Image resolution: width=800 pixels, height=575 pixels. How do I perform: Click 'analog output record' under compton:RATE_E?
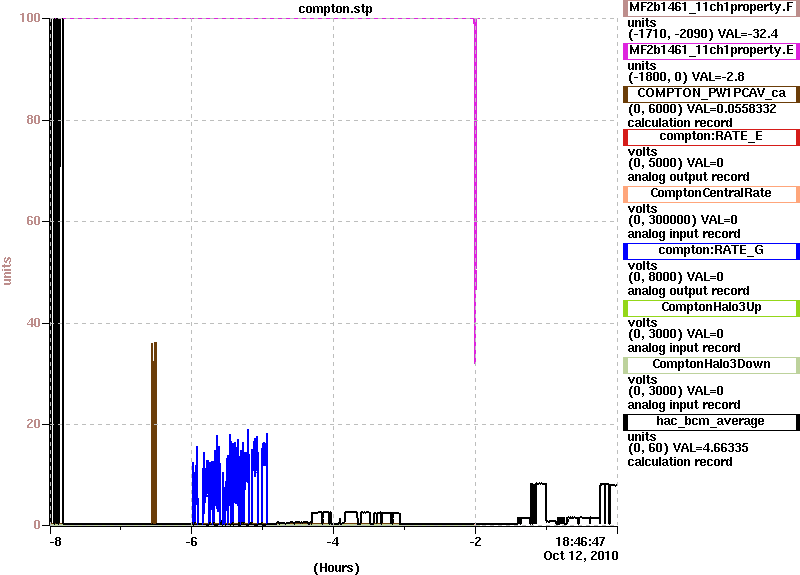(688, 177)
